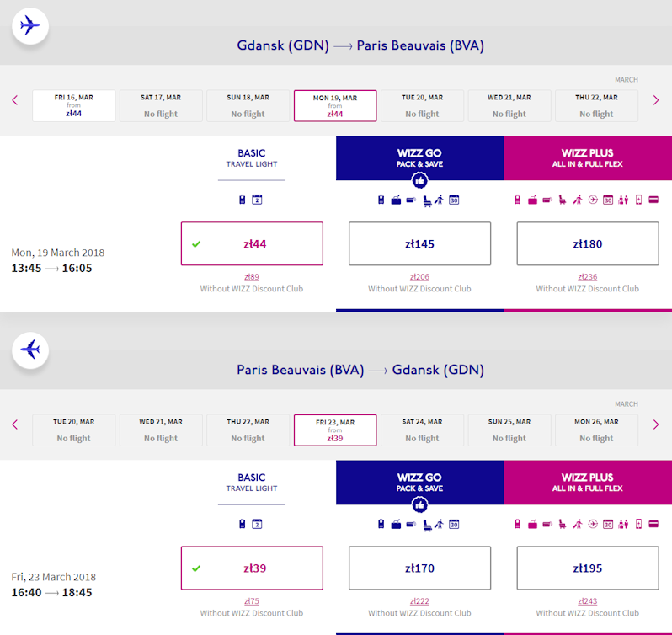Screen dimensions: 672x635
Task: Click the mobile phone icon under return WIZZ PLUS
Action: click(x=638, y=524)
